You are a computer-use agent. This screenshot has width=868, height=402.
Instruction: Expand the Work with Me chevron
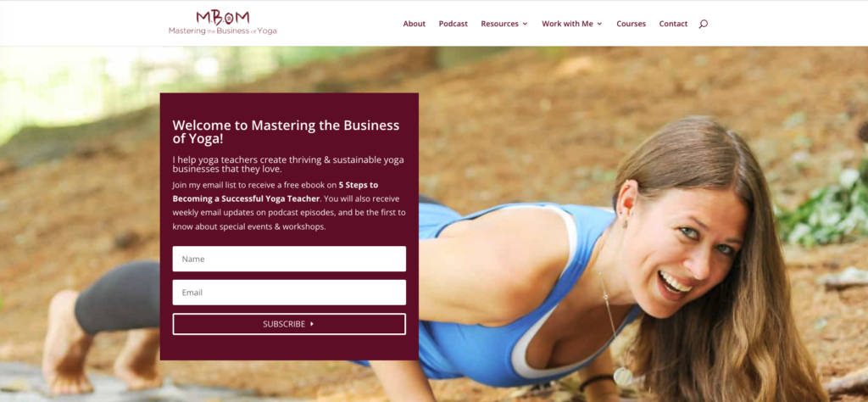point(599,24)
